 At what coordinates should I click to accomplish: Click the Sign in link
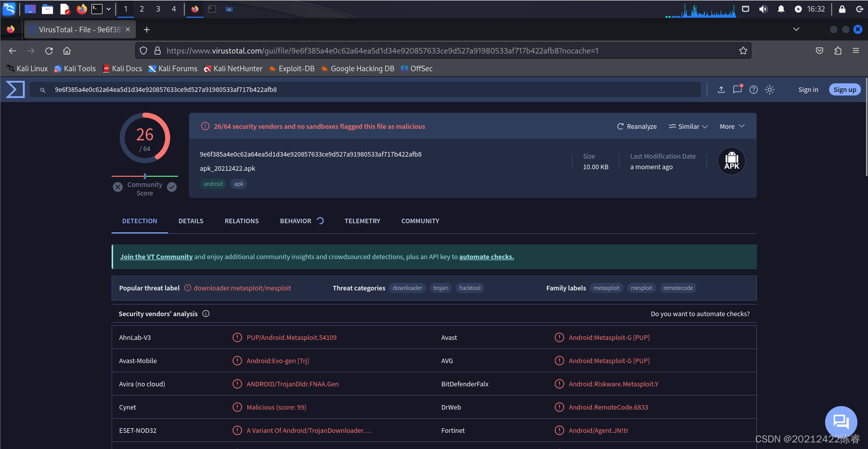coord(808,89)
